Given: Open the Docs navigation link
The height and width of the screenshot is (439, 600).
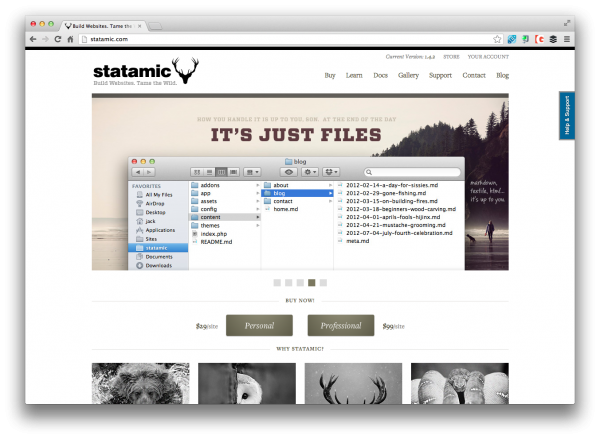Looking at the screenshot, I should tap(380, 75).
